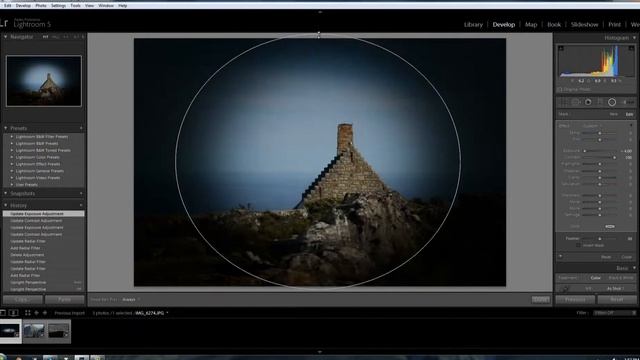The height and width of the screenshot is (360, 640).
Task: Collapse the Navigator panel
Action: click(x=5, y=37)
